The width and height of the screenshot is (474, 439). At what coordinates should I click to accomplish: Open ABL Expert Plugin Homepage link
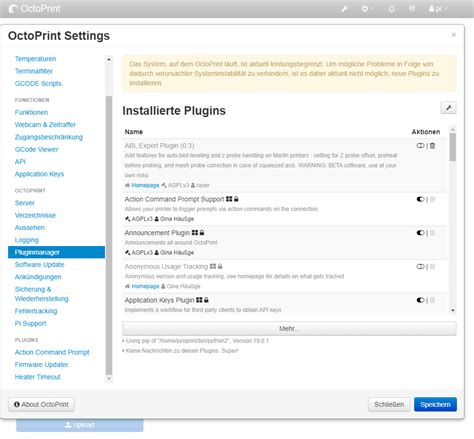pos(145,185)
